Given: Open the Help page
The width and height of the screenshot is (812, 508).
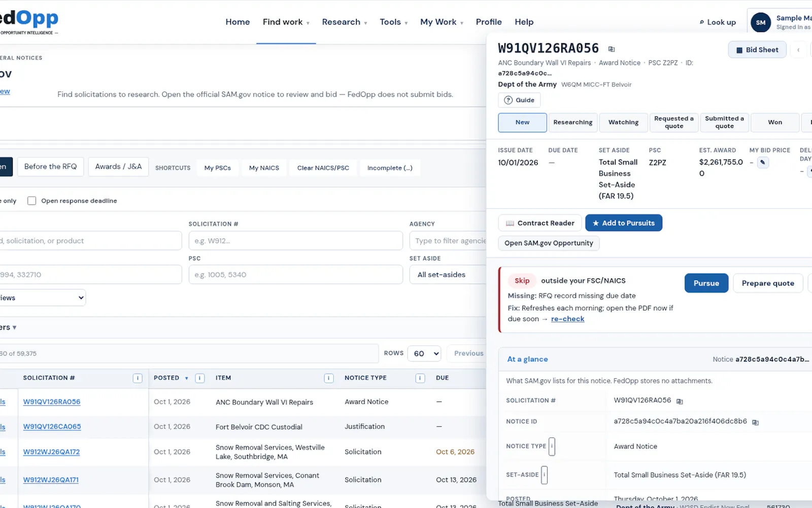Looking at the screenshot, I should (524, 22).
